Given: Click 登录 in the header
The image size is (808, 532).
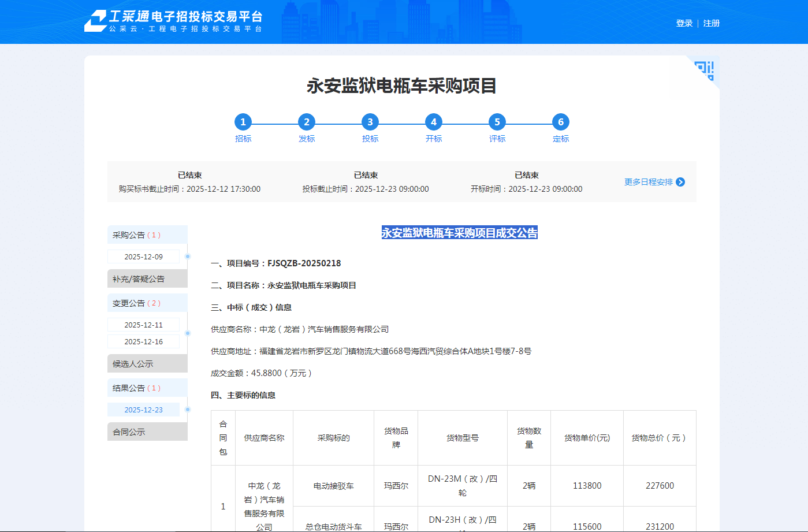Looking at the screenshot, I should (x=684, y=23).
